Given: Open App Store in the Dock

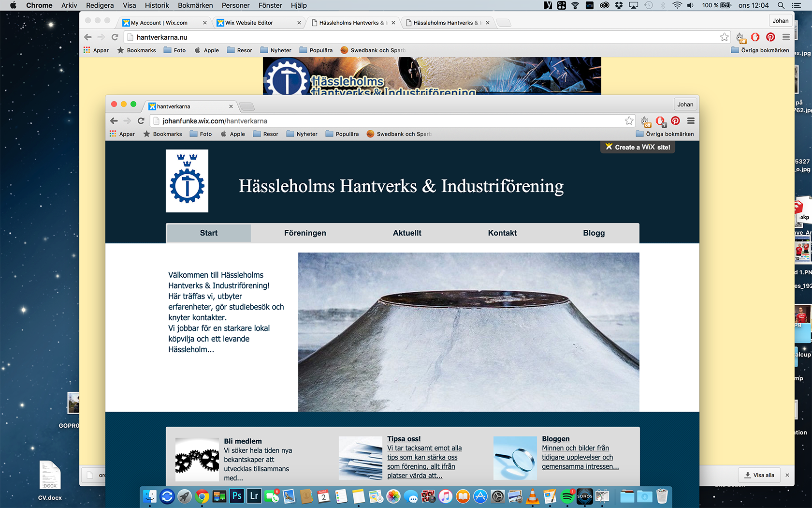Looking at the screenshot, I should [x=480, y=496].
